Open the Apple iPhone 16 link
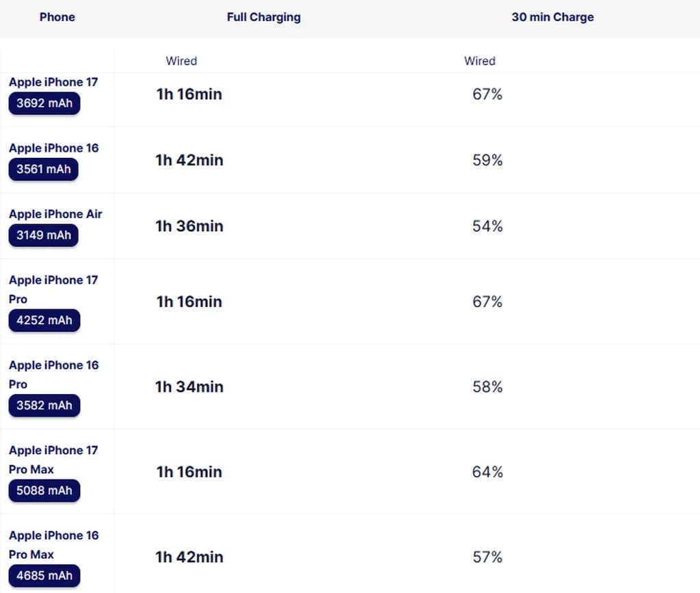 (53, 148)
